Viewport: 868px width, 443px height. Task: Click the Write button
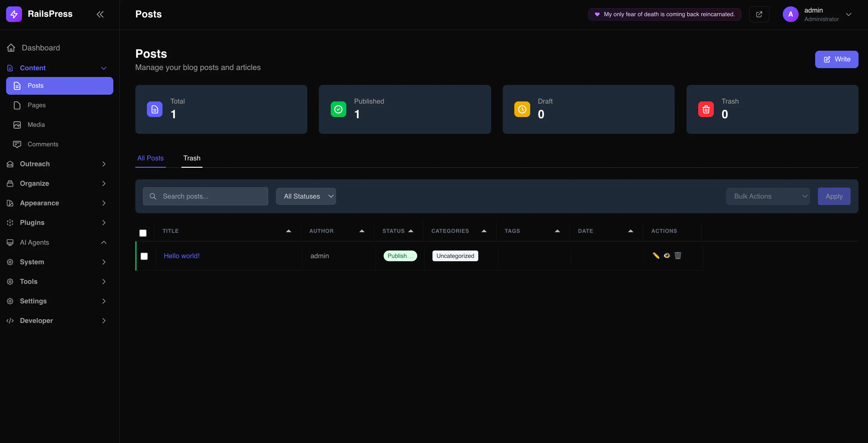point(836,59)
